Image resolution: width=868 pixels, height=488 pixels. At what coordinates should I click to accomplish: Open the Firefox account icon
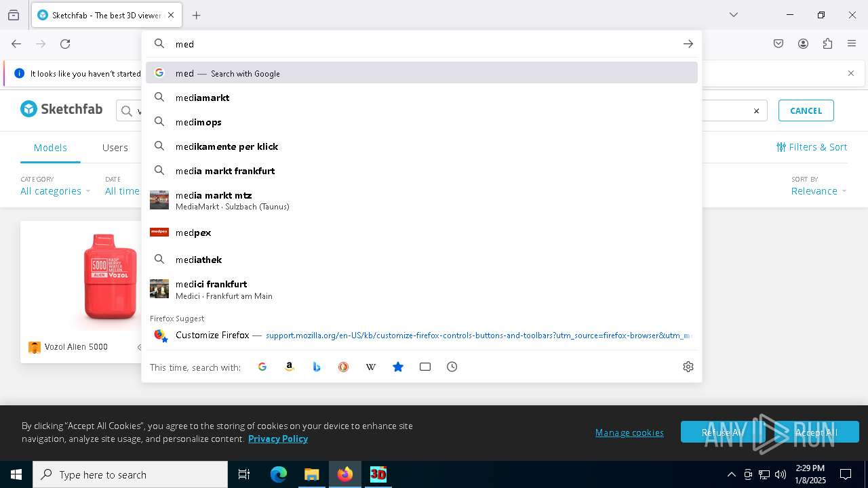(803, 44)
